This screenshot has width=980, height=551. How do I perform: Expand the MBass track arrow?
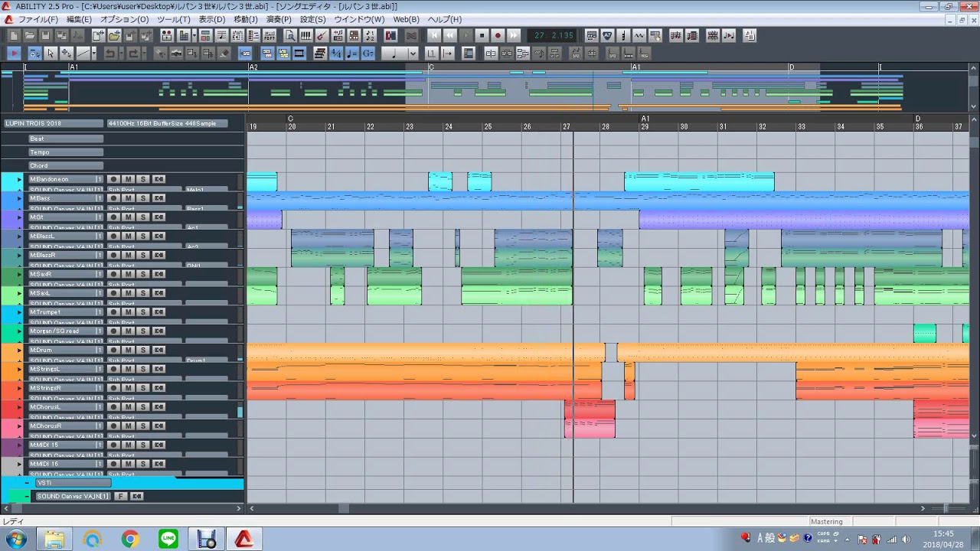click(20, 198)
